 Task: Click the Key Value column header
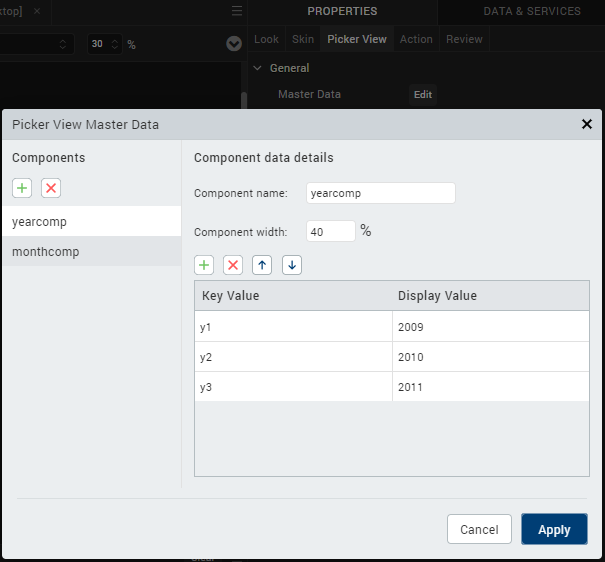coord(294,296)
